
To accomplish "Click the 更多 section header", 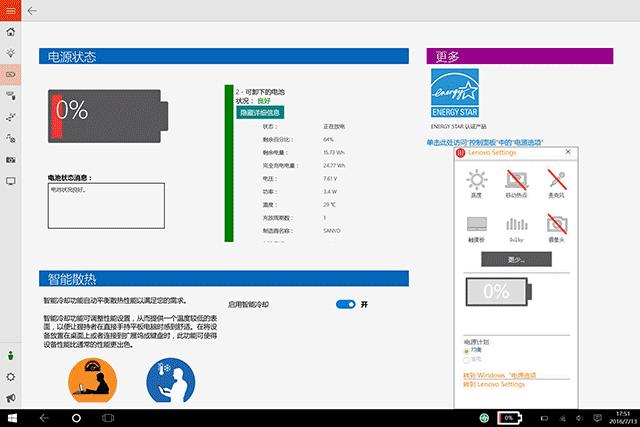I will [x=520, y=56].
